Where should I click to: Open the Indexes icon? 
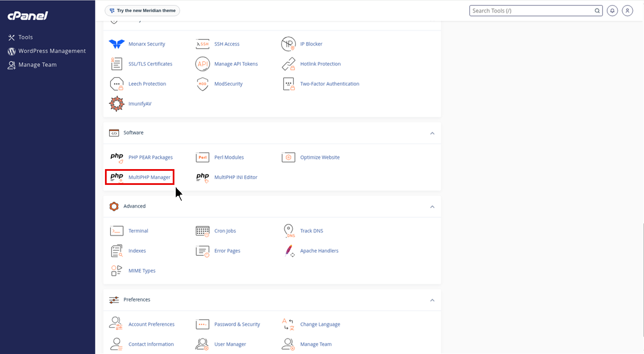[117, 251]
